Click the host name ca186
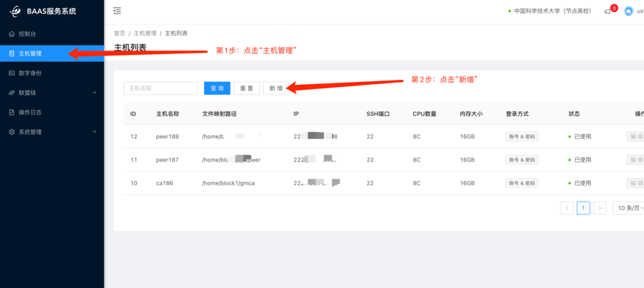The height and width of the screenshot is (288, 644). click(x=165, y=183)
